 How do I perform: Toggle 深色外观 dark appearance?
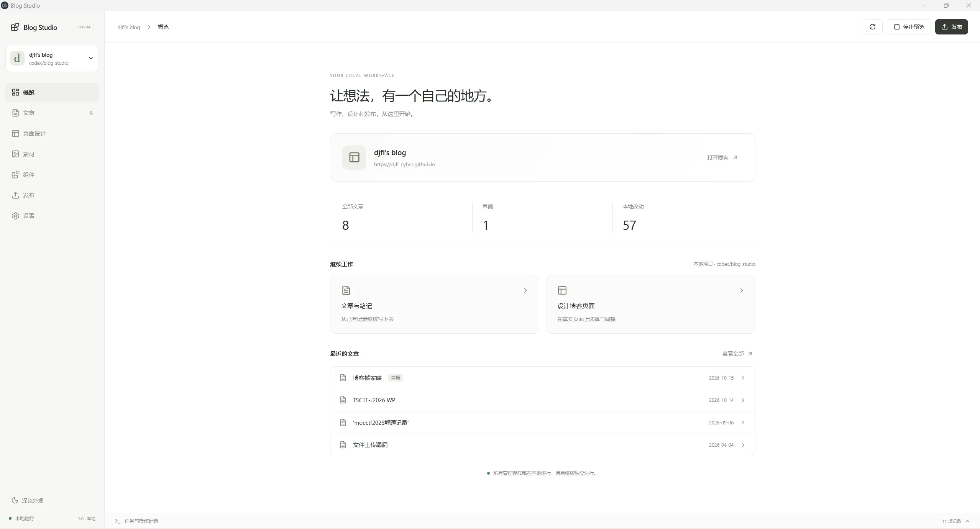click(28, 500)
